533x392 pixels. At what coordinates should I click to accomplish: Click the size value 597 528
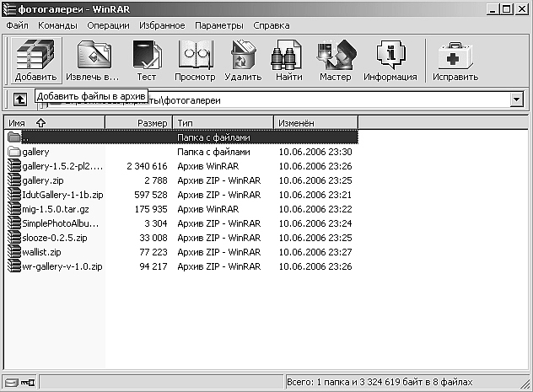pos(151,195)
